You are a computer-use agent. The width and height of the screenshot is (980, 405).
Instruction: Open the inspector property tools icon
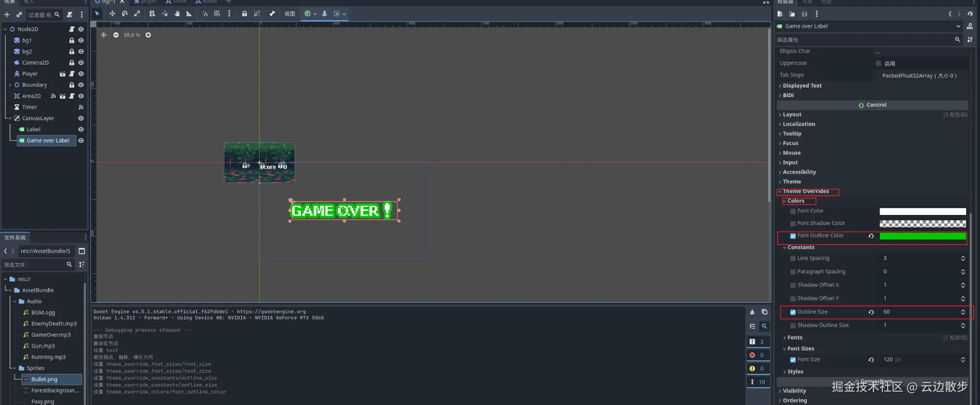[970, 40]
